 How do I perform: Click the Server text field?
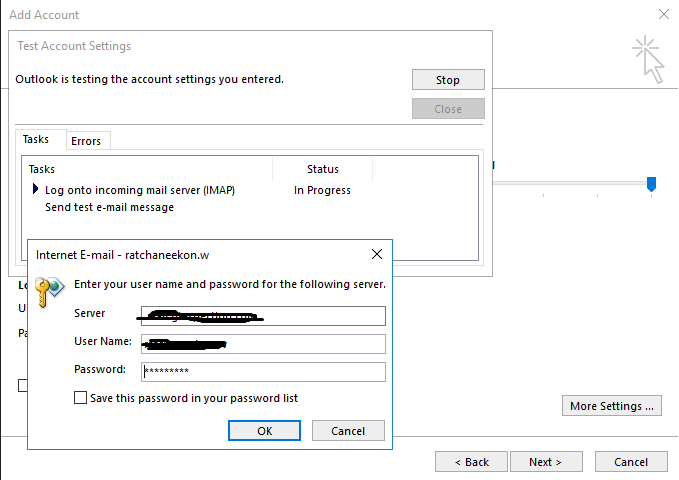point(263,316)
